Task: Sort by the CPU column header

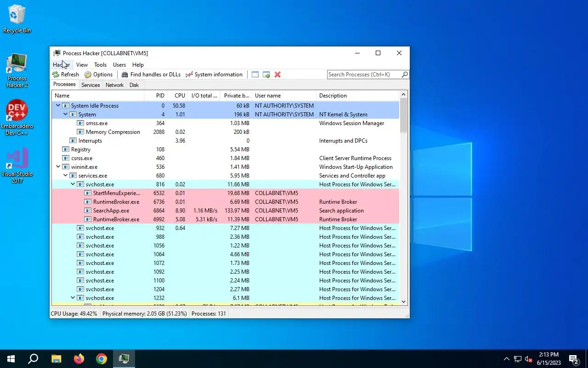Action: (177, 96)
